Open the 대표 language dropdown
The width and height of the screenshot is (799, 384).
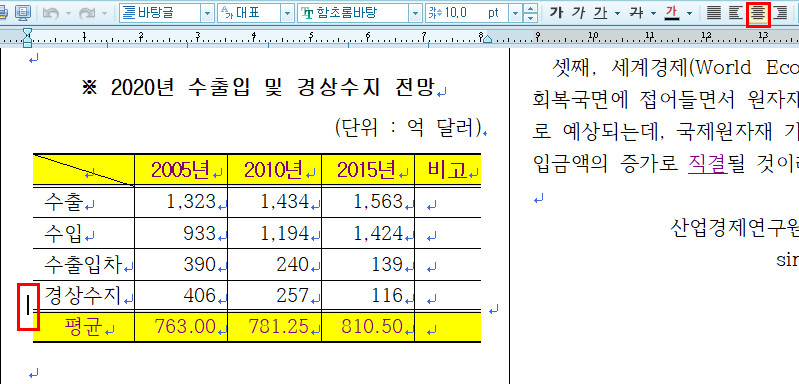tap(288, 13)
